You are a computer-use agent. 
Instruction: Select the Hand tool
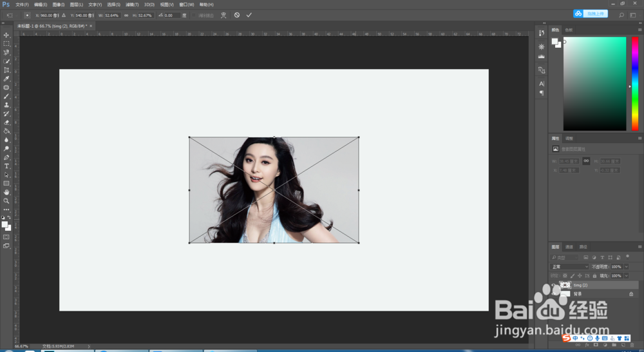click(6, 193)
